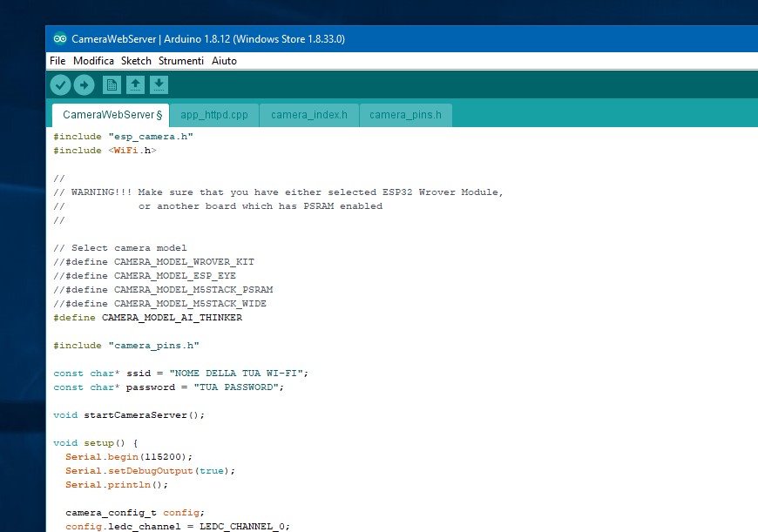The height and width of the screenshot is (532, 758).
Task: Click the CAMERA_MODEL_AI_THINKER define
Action: click(x=148, y=318)
